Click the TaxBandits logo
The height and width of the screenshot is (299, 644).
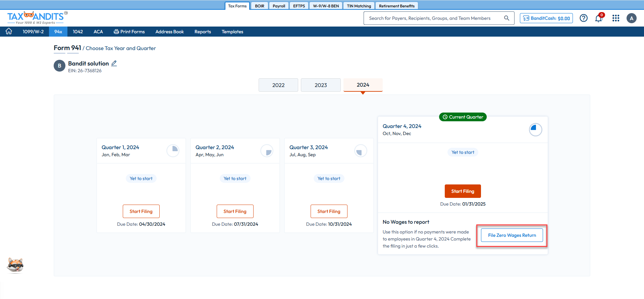37,18
